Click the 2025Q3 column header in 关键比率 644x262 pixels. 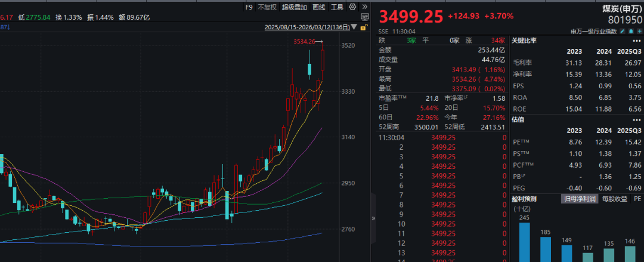coord(629,52)
